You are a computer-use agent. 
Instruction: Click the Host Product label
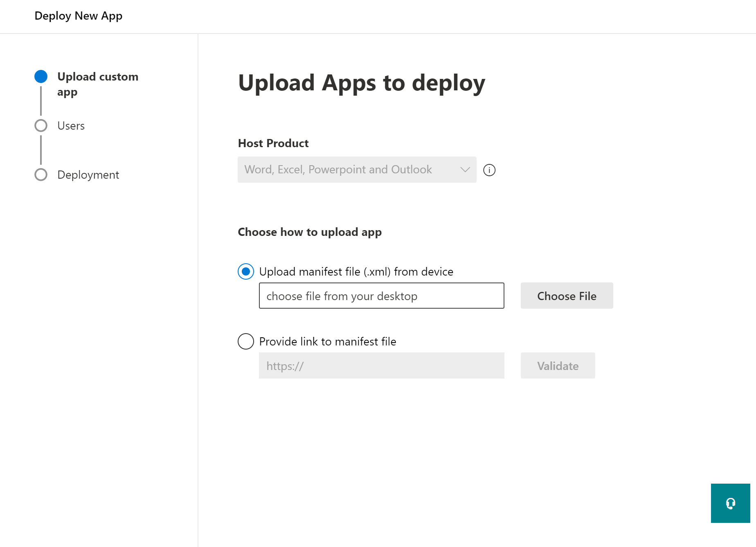pyautogui.click(x=273, y=143)
